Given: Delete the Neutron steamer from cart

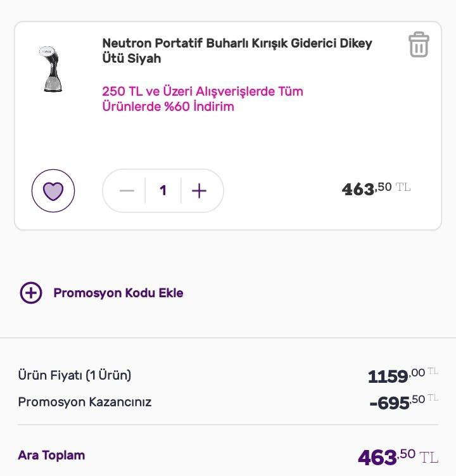Looking at the screenshot, I should (x=419, y=44).
